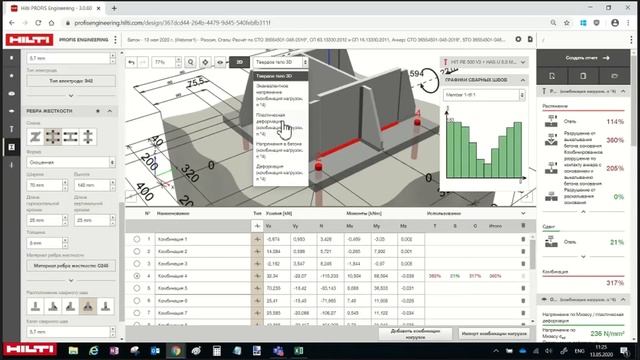
Task: Click the zoom-to-fit magnifier icon
Action: [x=191, y=62]
